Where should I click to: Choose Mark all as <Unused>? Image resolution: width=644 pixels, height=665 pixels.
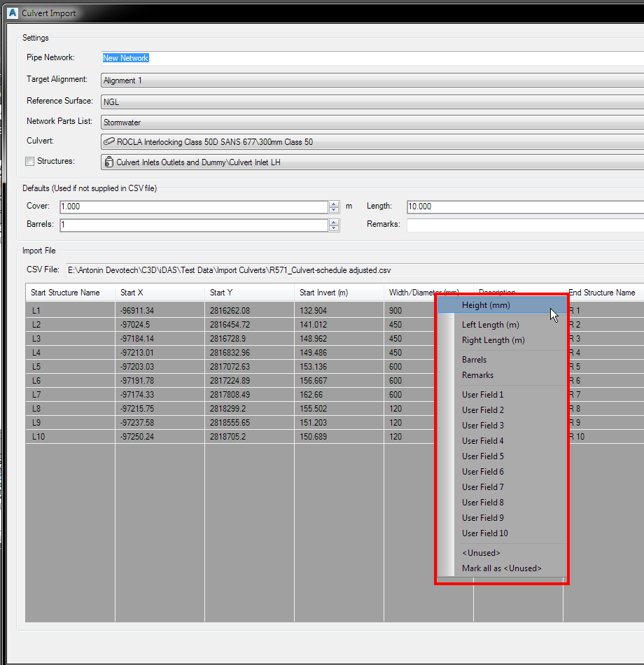pos(503,568)
